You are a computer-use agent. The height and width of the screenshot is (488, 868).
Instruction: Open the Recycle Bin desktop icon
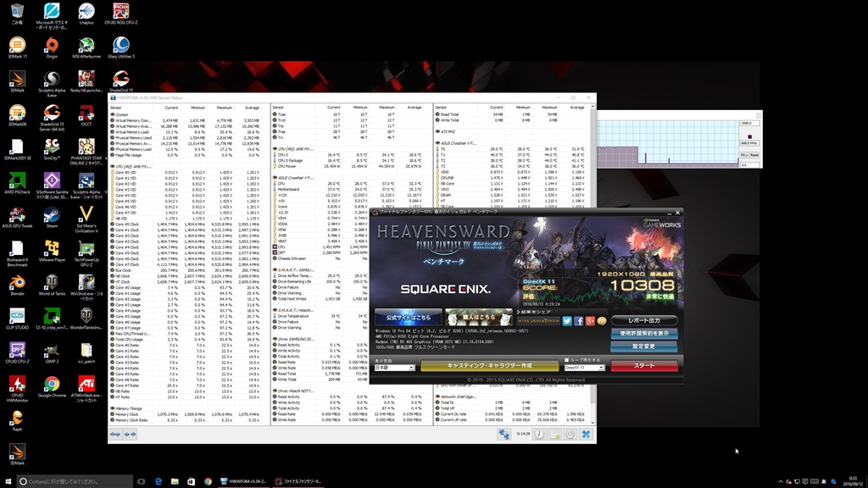(x=17, y=14)
